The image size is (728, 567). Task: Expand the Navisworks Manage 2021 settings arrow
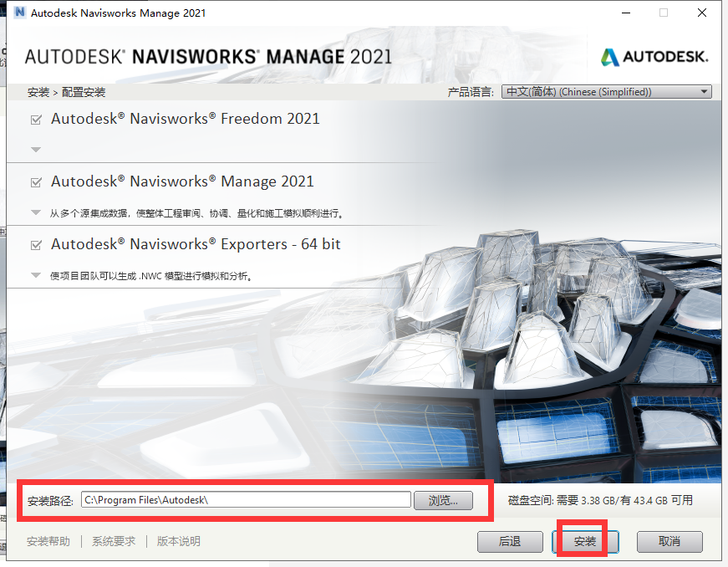click(35, 212)
